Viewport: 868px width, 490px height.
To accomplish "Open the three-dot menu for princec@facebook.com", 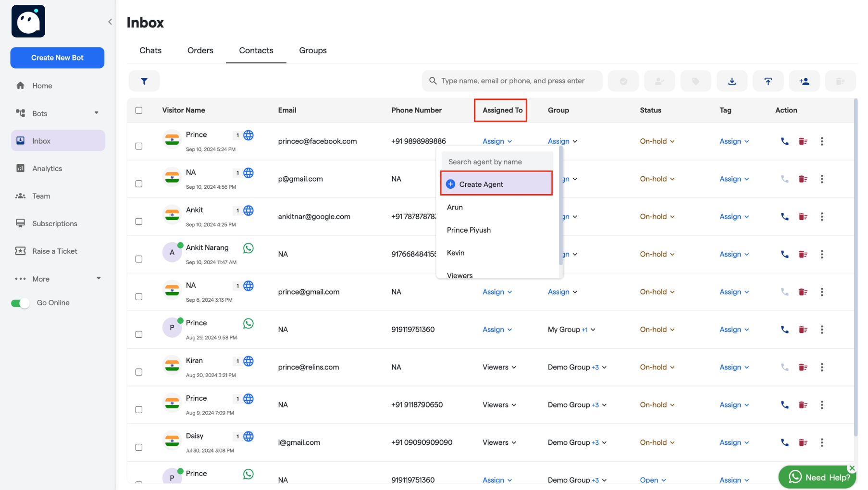I will (x=822, y=141).
